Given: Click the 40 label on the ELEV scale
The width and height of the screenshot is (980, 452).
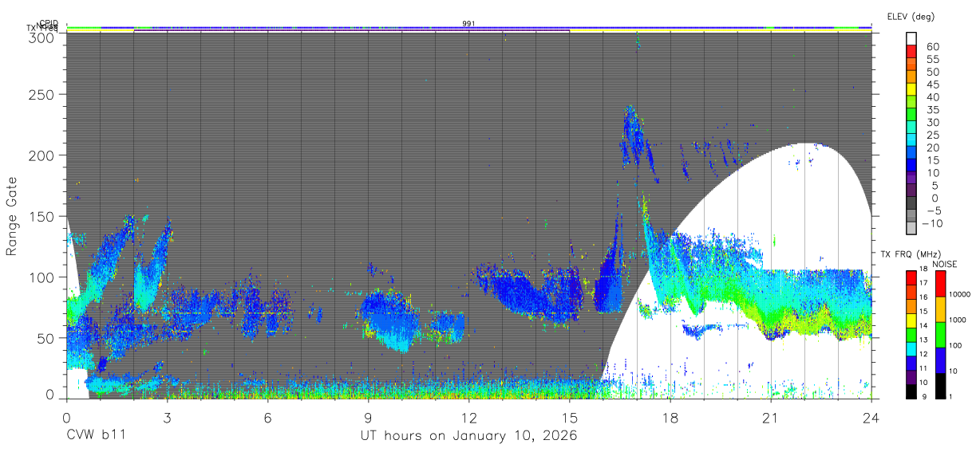Looking at the screenshot, I should tap(932, 97).
